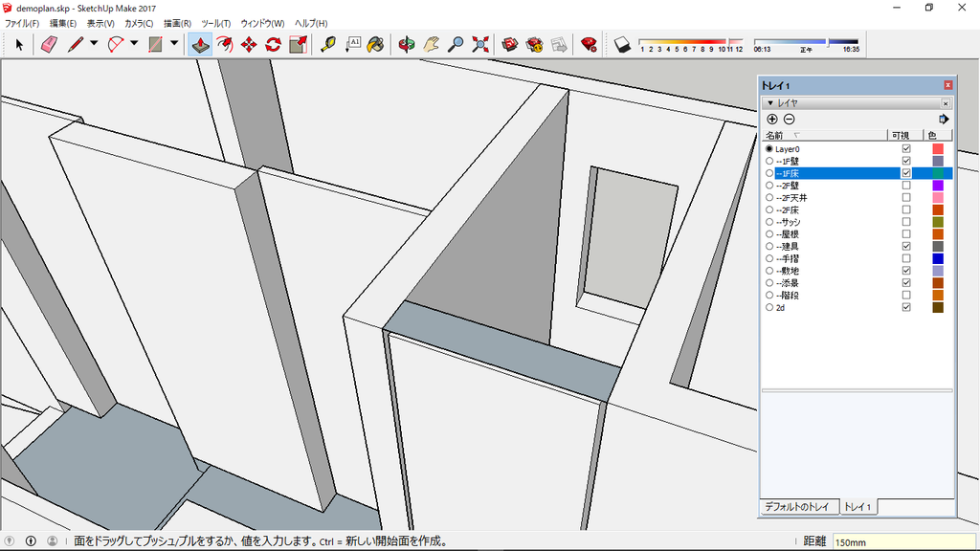Open the Extension Warehouse icon
Viewport: 980px width, 551px height.
pos(534,44)
